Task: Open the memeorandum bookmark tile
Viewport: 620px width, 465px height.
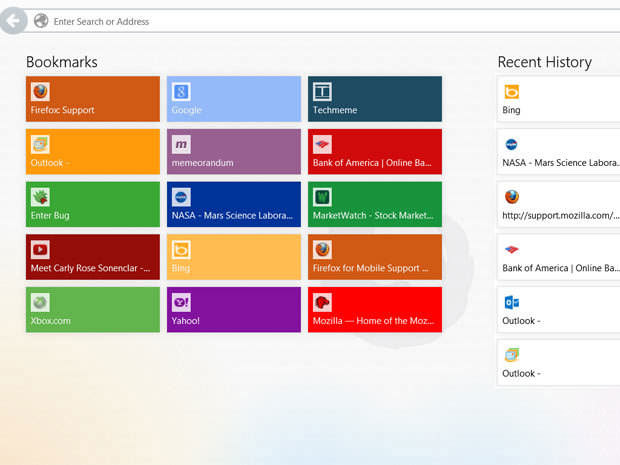Action: [x=233, y=152]
